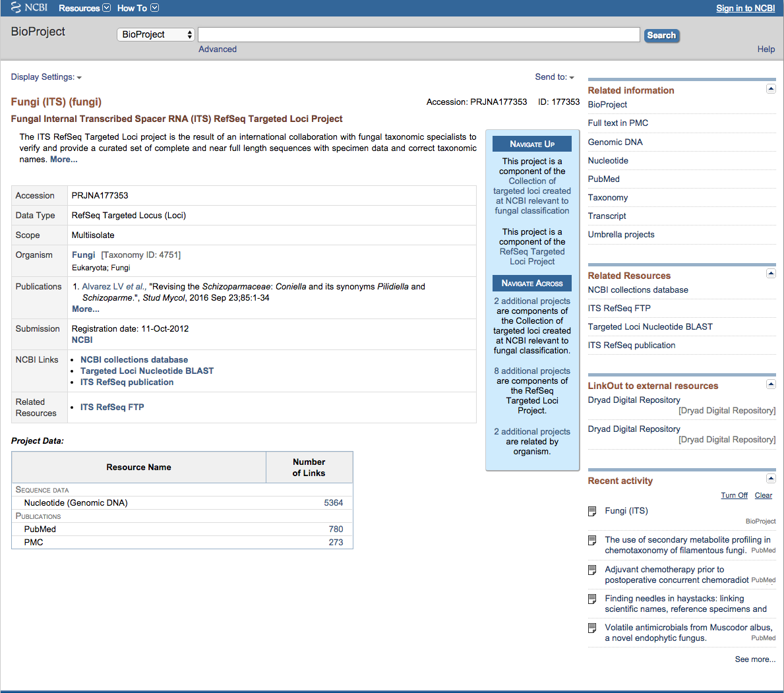Open secondary metabolite profiling recent article
784x693 pixels.
pos(688,545)
